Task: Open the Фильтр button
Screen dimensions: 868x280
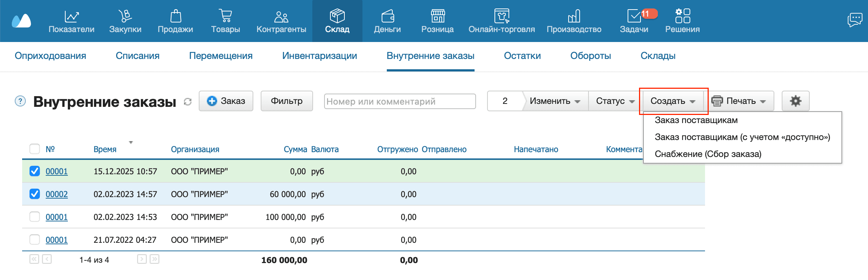Action: pyautogui.click(x=287, y=101)
